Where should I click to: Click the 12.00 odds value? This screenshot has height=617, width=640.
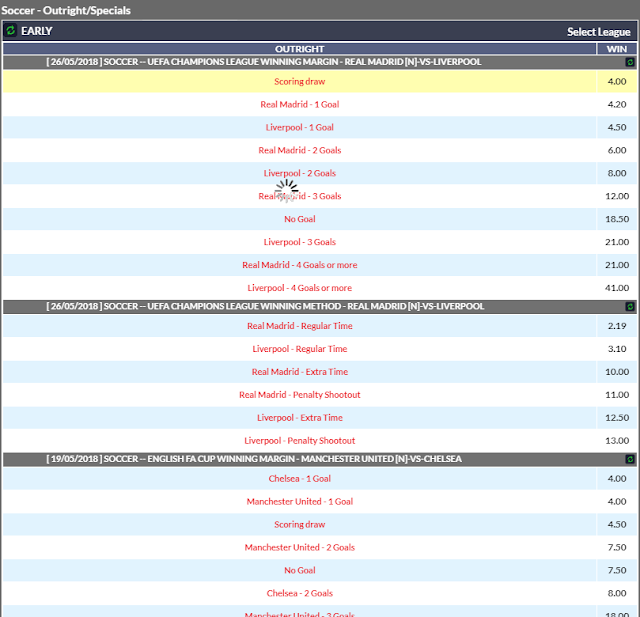point(617,196)
